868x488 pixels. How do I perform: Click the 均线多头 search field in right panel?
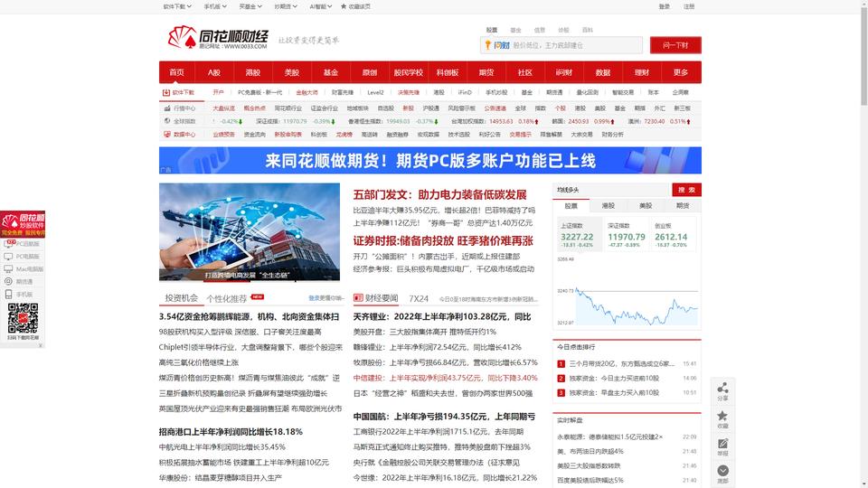[612, 190]
